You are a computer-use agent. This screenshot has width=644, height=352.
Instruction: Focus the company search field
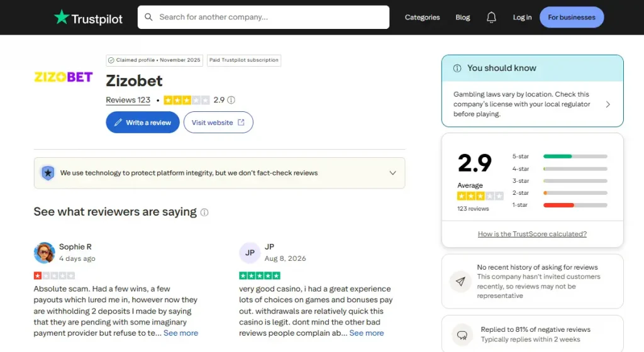tap(264, 17)
